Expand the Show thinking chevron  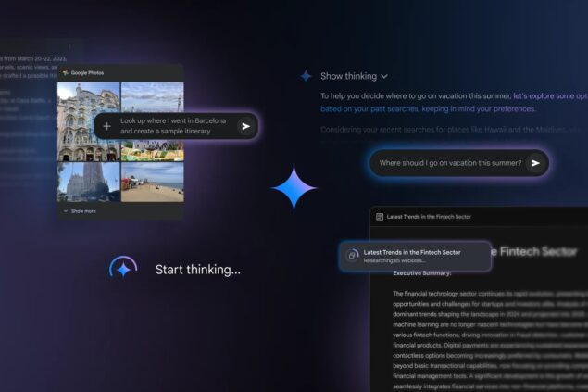(384, 77)
